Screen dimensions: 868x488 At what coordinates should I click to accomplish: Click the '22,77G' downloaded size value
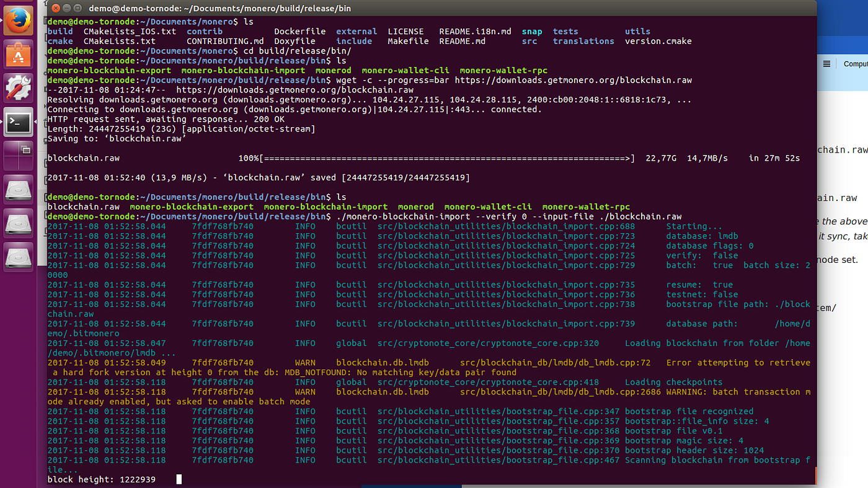pyautogui.click(x=662, y=158)
